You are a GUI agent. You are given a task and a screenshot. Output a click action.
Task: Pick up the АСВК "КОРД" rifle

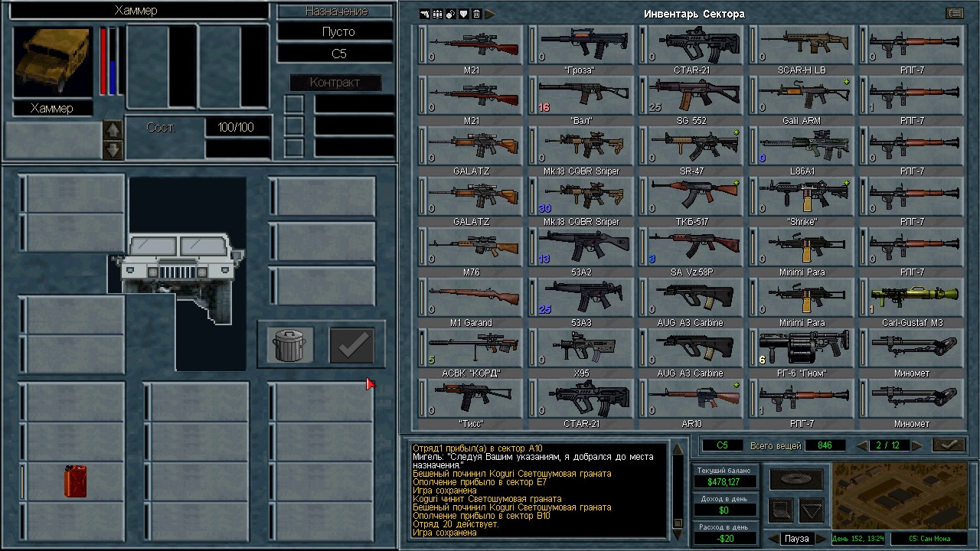click(474, 348)
